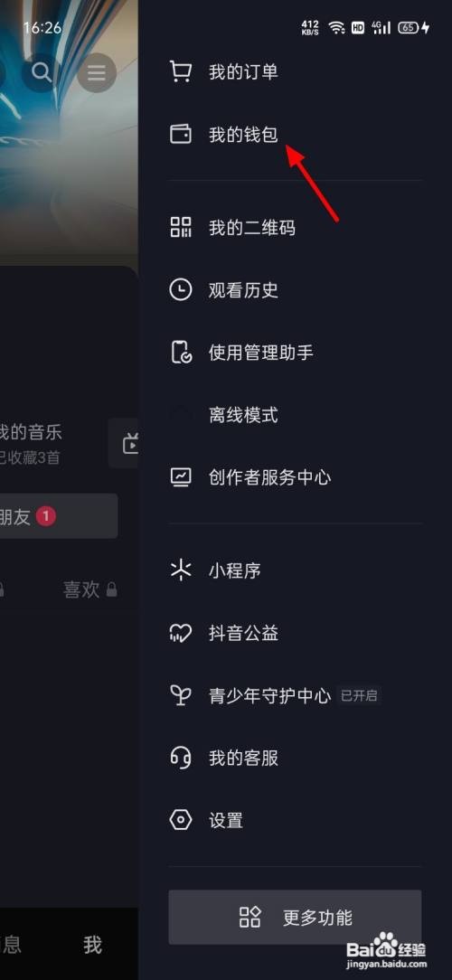Tap the headset icon for 我的客服
Image resolution: width=452 pixels, height=980 pixels.
181,759
